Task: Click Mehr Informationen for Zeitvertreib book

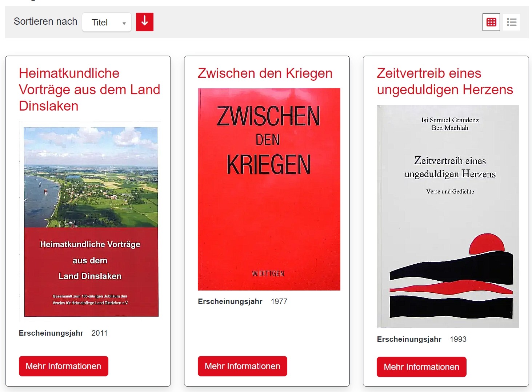Action: click(x=421, y=367)
